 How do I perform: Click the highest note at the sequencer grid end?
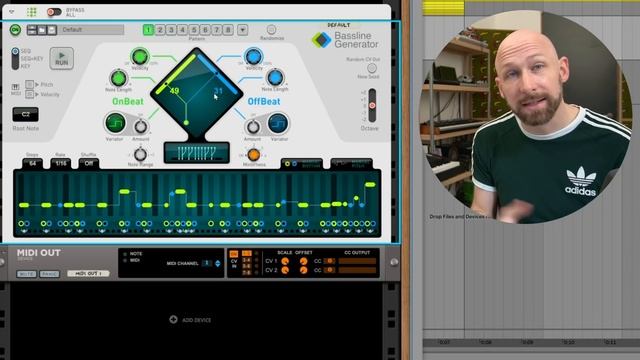tap(370, 184)
